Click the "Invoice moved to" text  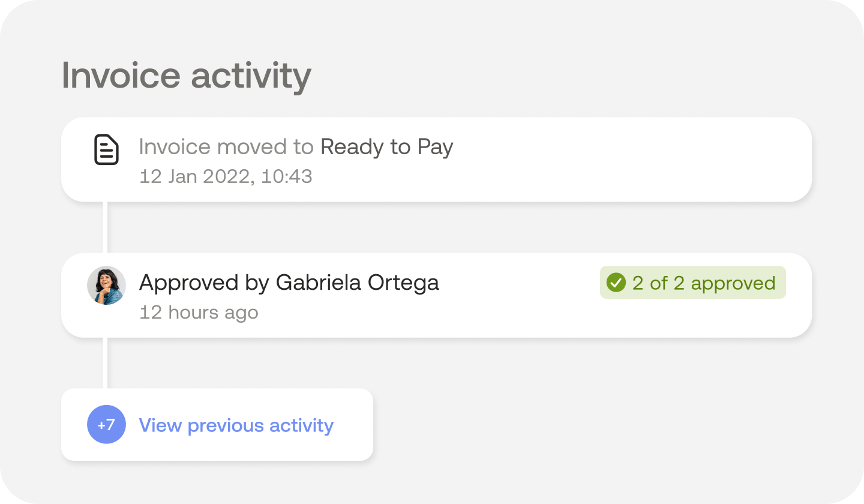(226, 147)
